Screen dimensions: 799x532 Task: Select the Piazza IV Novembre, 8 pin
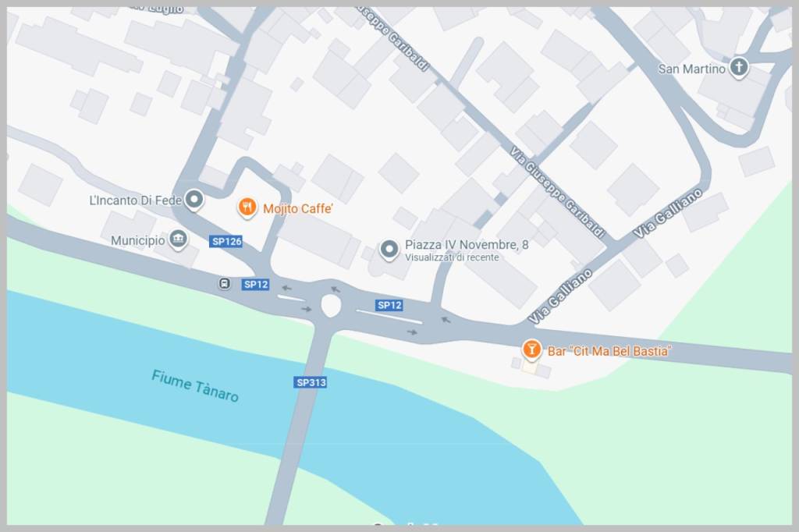[390, 250]
